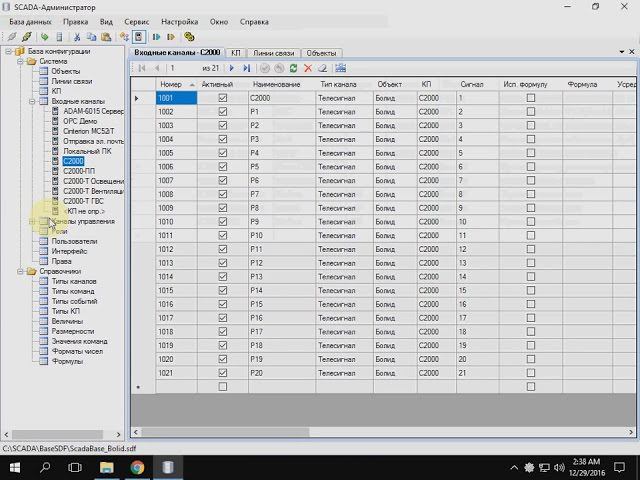Viewport: 640px width, 480px height.
Task: Switch to the Линии связи tab
Action: point(273,53)
